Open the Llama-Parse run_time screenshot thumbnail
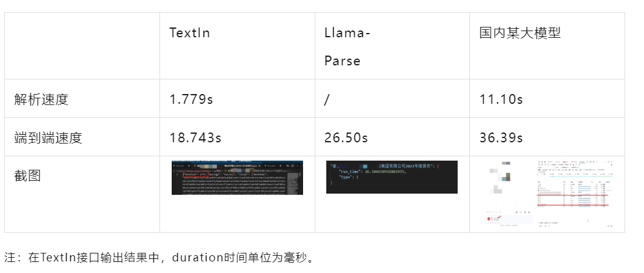This screenshot has width=644, height=273. point(392,177)
